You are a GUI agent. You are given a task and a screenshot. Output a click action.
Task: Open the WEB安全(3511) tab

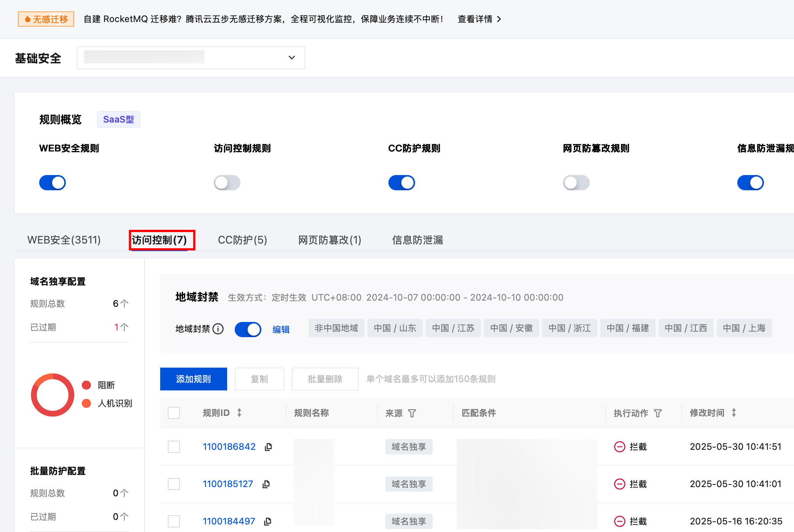[64, 240]
